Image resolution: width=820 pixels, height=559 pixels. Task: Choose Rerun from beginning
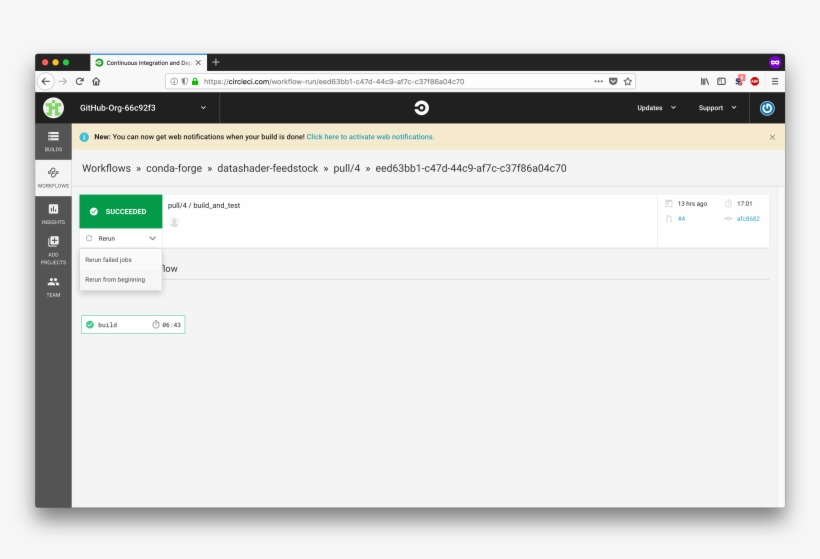click(115, 280)
